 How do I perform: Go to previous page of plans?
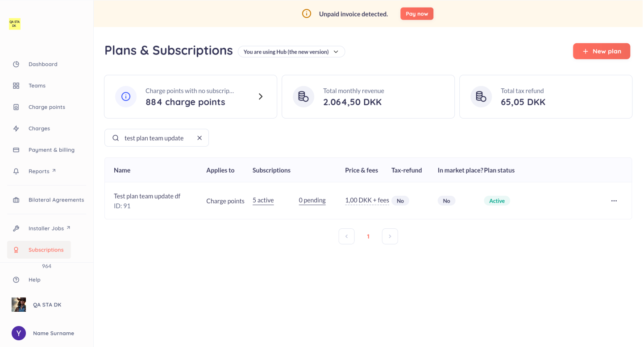click(x=346, y=236)
